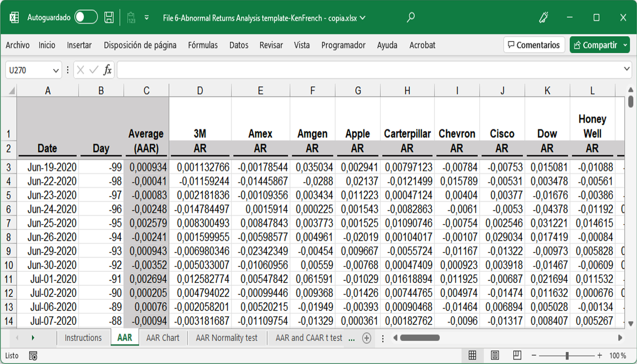Click the Cancel X formula bar icon
637x364 pixels.
(x=81, y=70)
